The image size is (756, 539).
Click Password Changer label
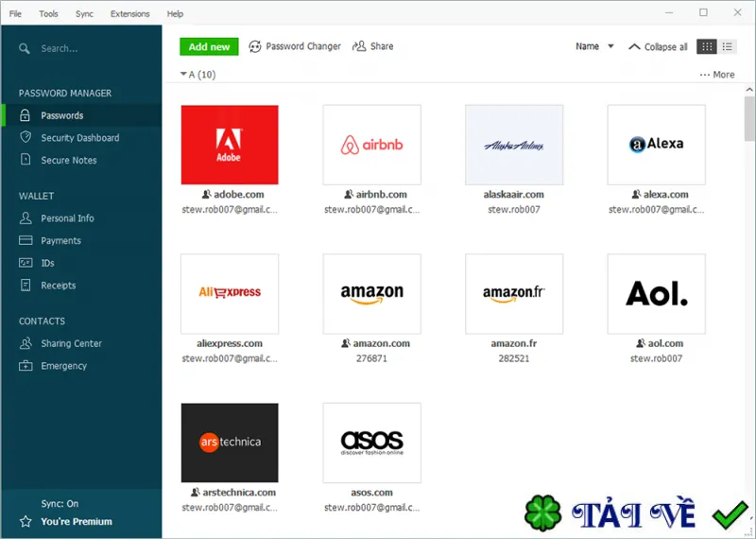click(303, 46)
